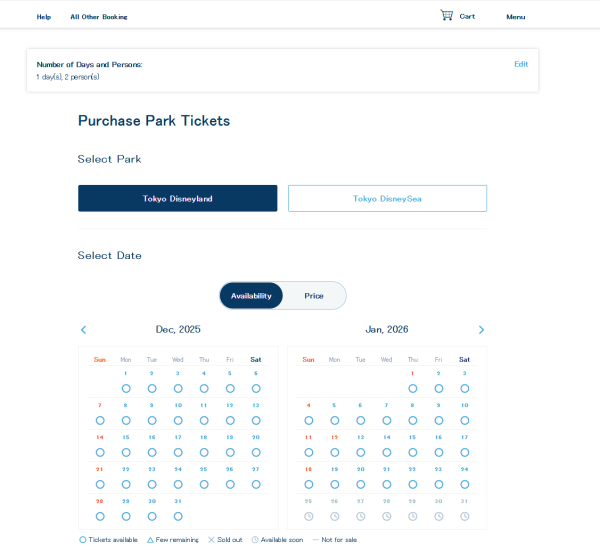The height and width of the screenshot is (550, 600).
Task: Pick December 14 on the calendar
Action: pos(100,452)
